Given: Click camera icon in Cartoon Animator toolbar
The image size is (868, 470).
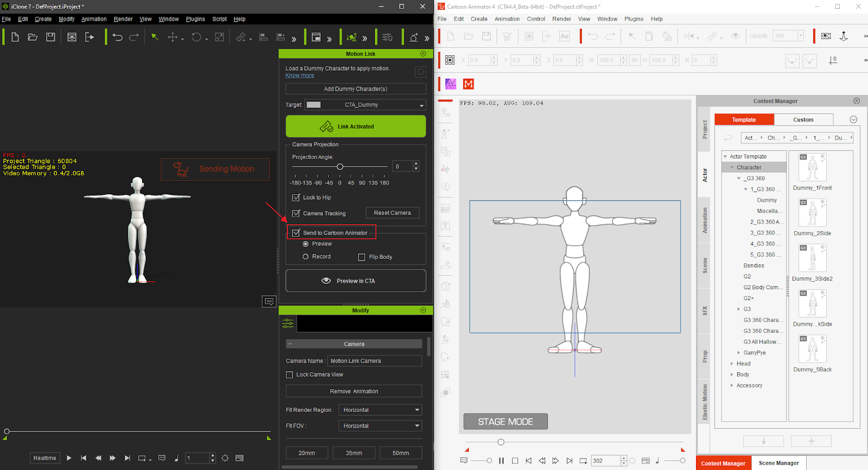Looking at the screenshot, I should pyautogui.click(x=826, y=36).
